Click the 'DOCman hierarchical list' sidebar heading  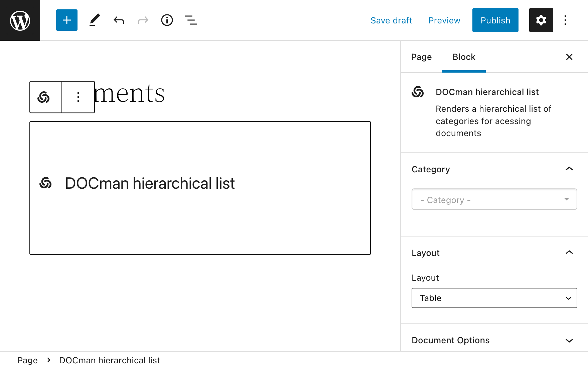point(487,92)
